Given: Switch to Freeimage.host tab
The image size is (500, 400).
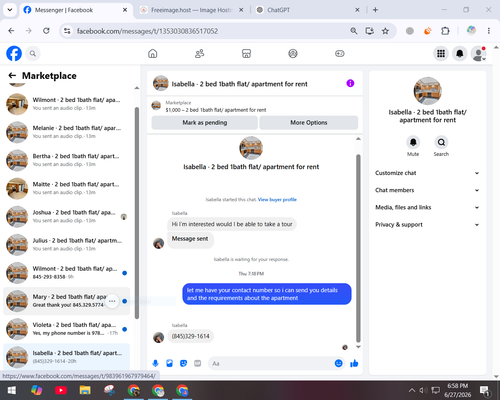Looking at the screenshot, I should click(191, 10).
